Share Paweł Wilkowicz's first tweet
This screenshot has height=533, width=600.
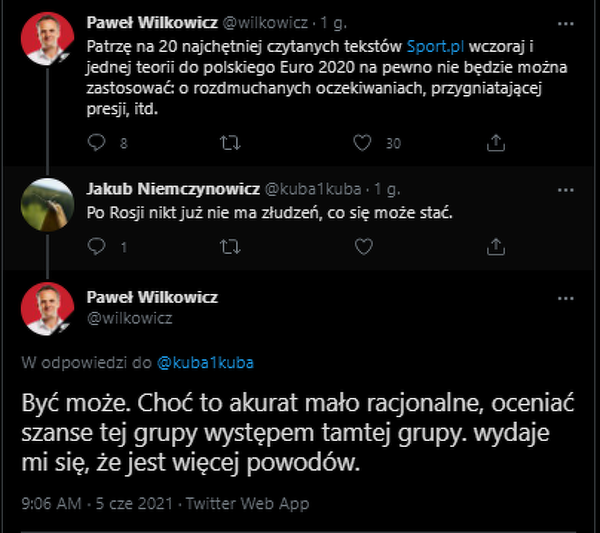(x=495, y=143)
